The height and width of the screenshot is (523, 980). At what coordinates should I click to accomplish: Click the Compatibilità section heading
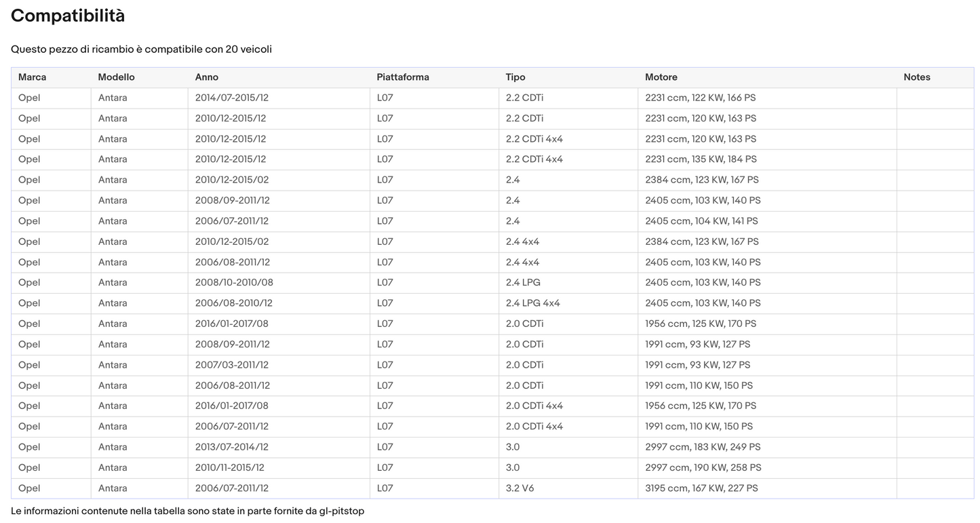point(68,16)
